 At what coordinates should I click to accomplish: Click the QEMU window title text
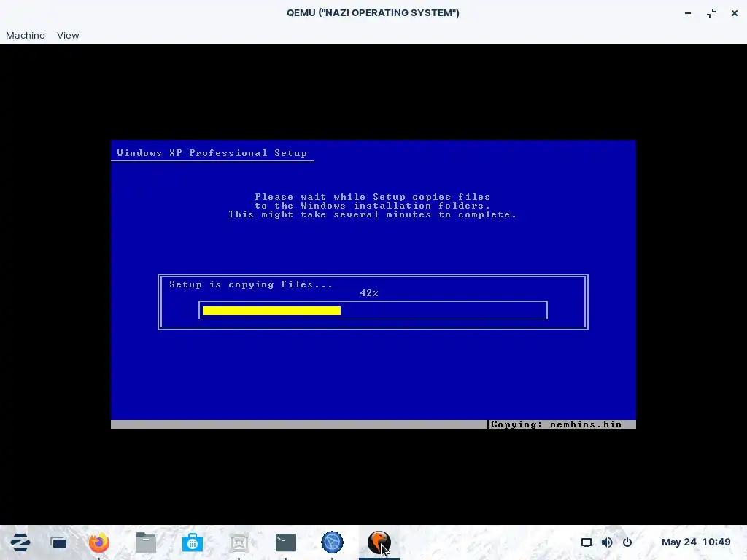(x=373, y=13)
